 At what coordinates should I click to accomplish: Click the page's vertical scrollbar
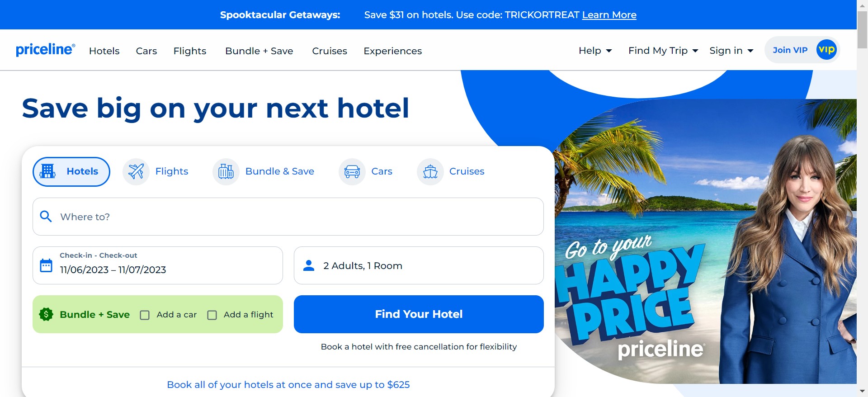(862, 198)
